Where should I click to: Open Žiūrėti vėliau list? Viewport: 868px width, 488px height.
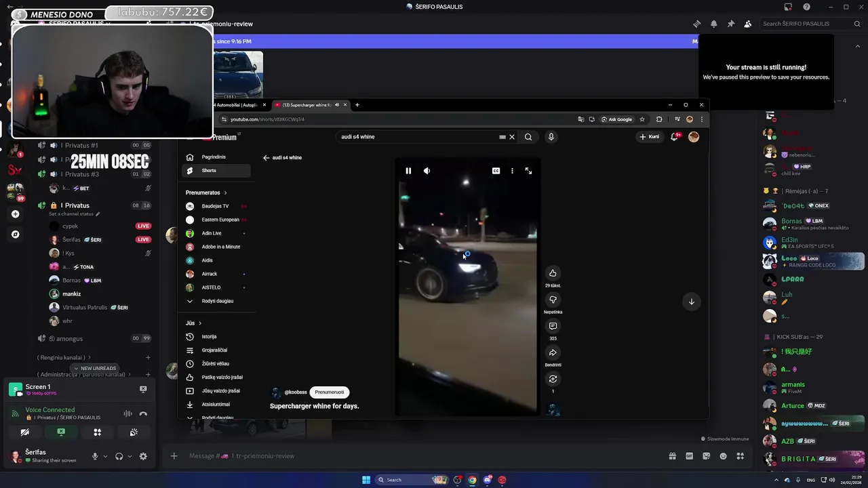(216, 363)
